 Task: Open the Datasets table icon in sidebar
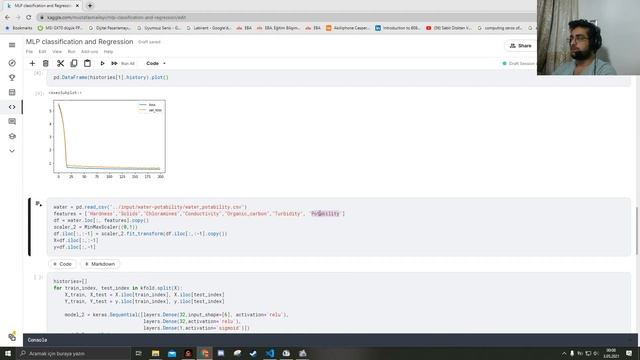(12, 92)
